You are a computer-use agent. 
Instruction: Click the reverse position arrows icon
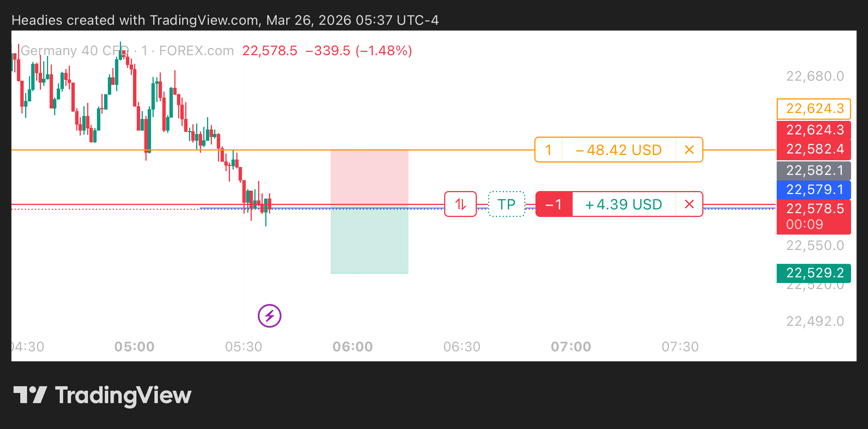tap(460, 204)
